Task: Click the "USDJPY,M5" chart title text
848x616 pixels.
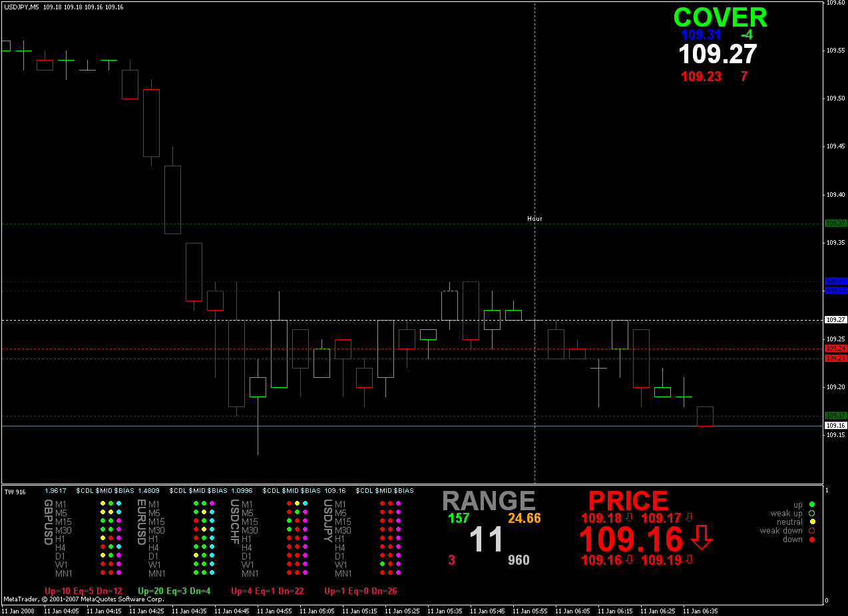Action: [21, 7]
